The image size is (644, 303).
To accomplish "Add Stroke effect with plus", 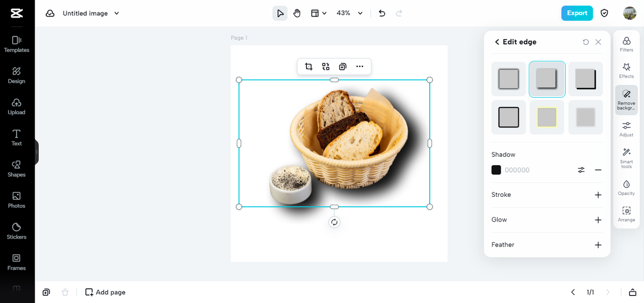I will [x=598, y=195].
